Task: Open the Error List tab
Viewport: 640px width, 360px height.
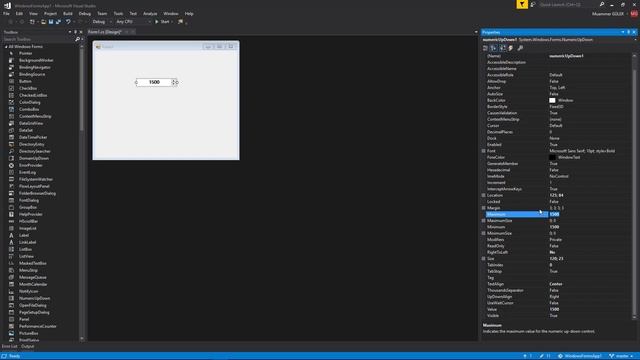Action: [9, 346]
